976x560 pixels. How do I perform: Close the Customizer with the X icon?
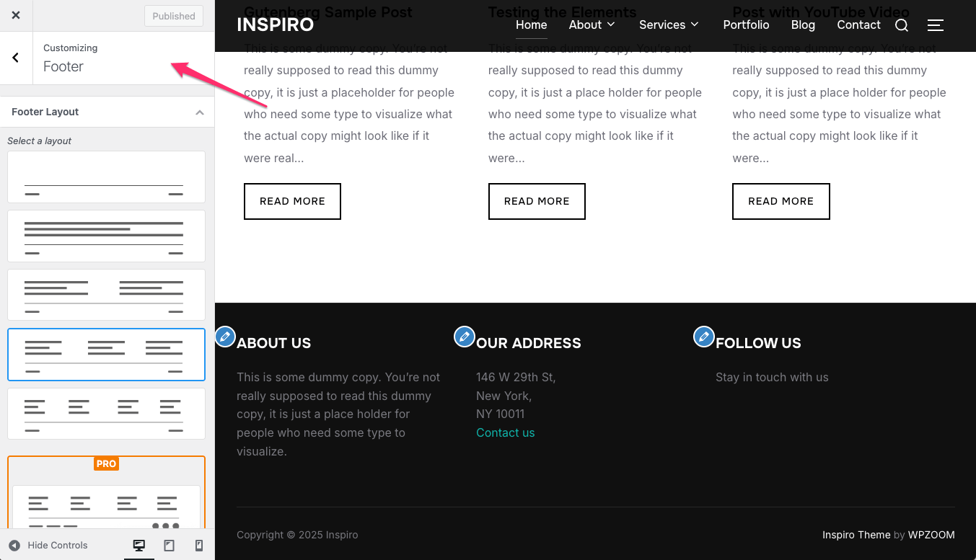pos(16,15)
